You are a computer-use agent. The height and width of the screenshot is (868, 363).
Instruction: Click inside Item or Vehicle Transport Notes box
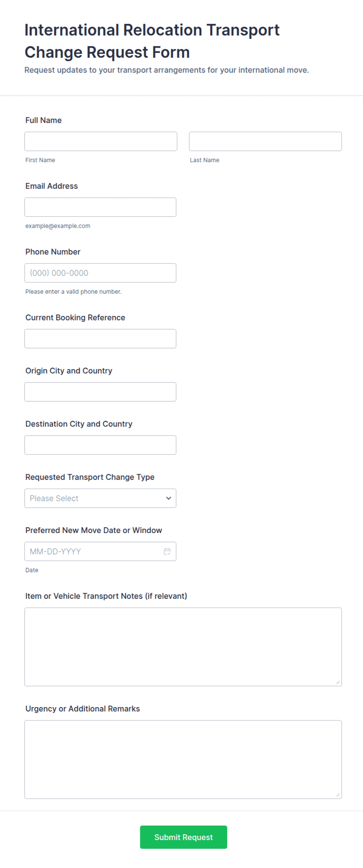point(183,647)
